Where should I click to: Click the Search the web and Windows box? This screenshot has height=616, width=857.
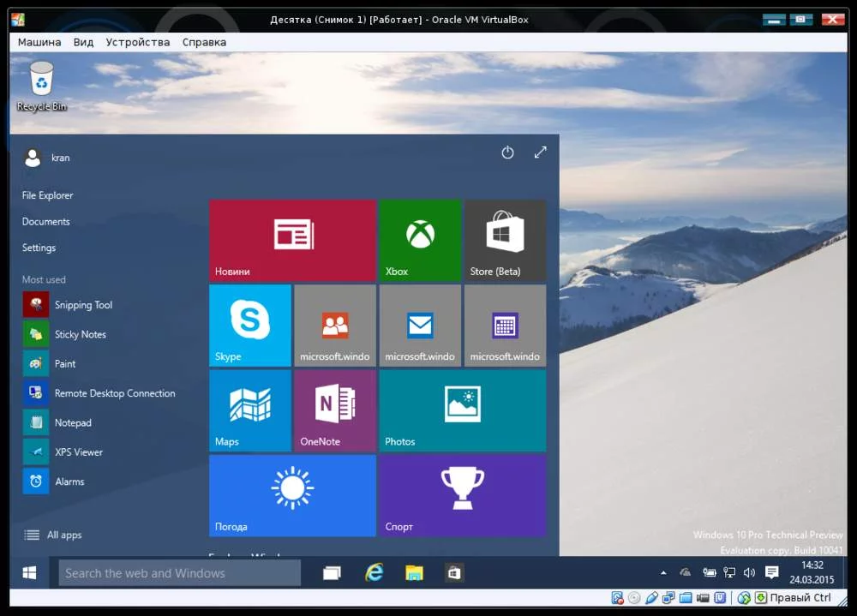click(x=180, y=573)
